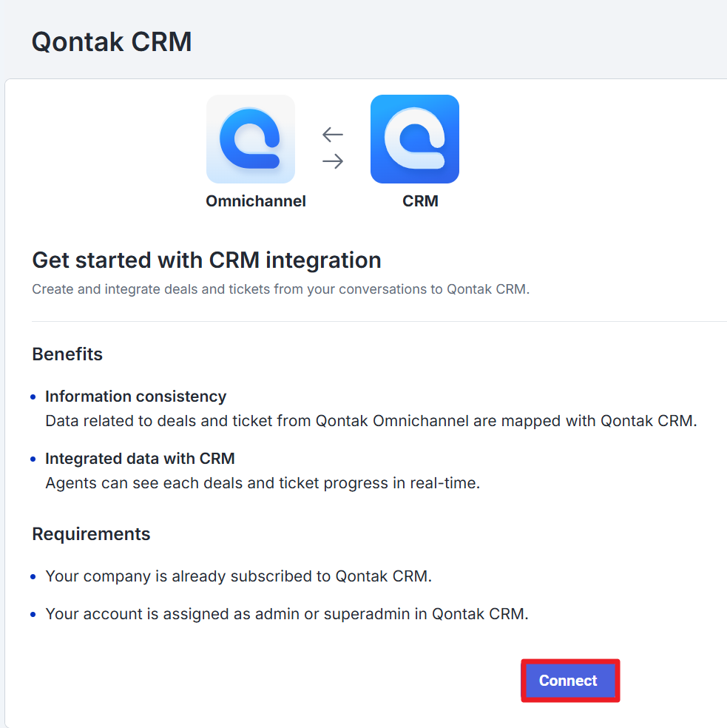Image resolution: width=727 pixels, height=728 pixels.
Task: Click the Omnichannel app icon
Action: (251, 139)
